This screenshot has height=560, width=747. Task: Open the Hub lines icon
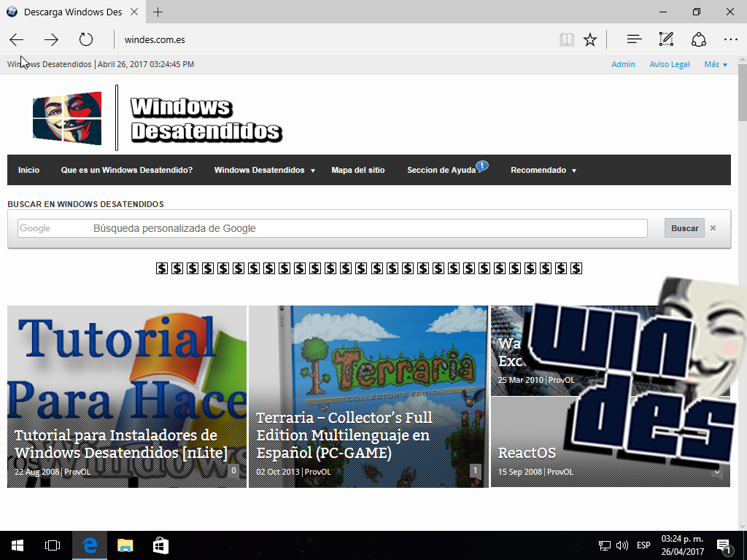[634, 39]
